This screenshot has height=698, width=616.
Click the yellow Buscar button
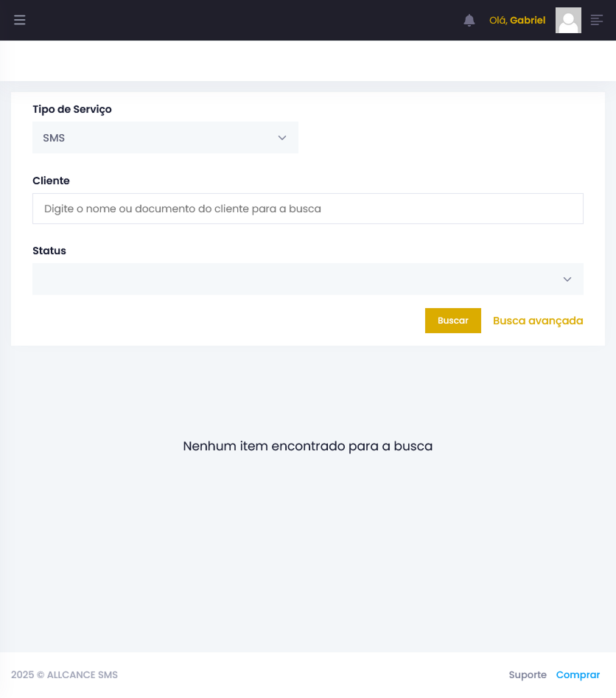tap(452, 321)
